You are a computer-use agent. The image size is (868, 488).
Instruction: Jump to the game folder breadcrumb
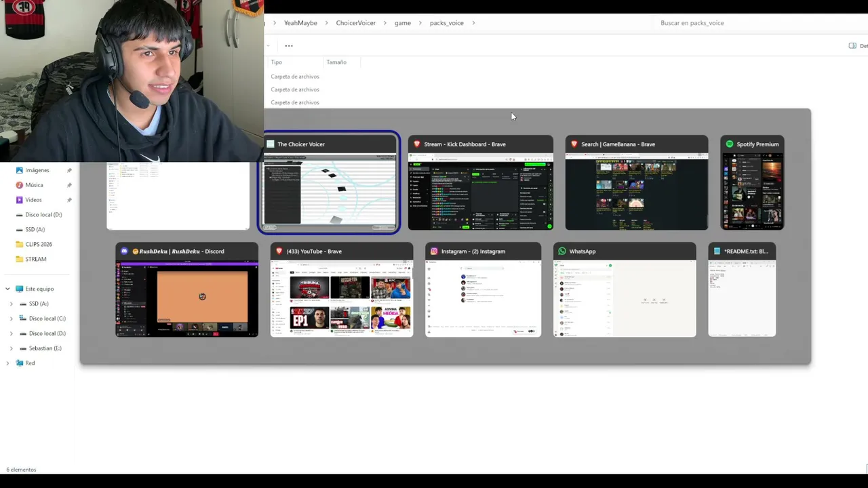tap(403, 23)
